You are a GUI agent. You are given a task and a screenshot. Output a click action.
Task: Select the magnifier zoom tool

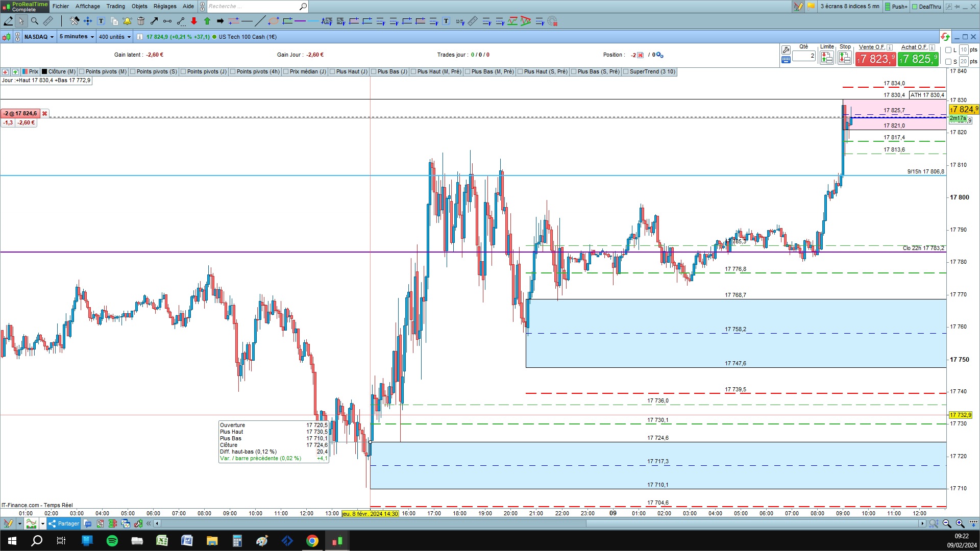tap(34, 21)
